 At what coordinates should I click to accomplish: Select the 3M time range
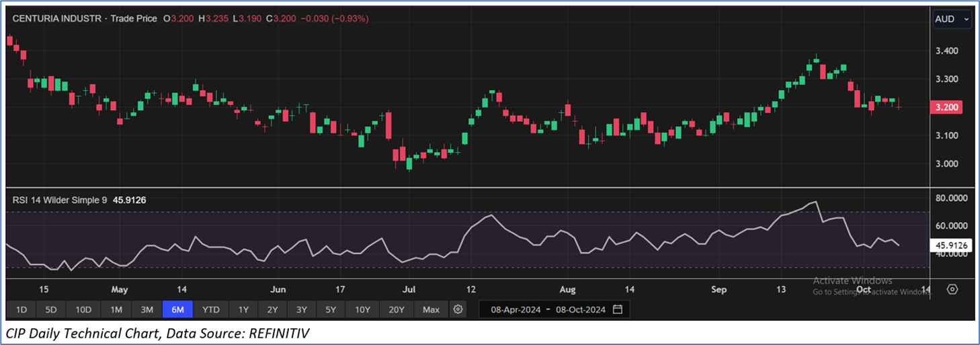pos(147,309)
